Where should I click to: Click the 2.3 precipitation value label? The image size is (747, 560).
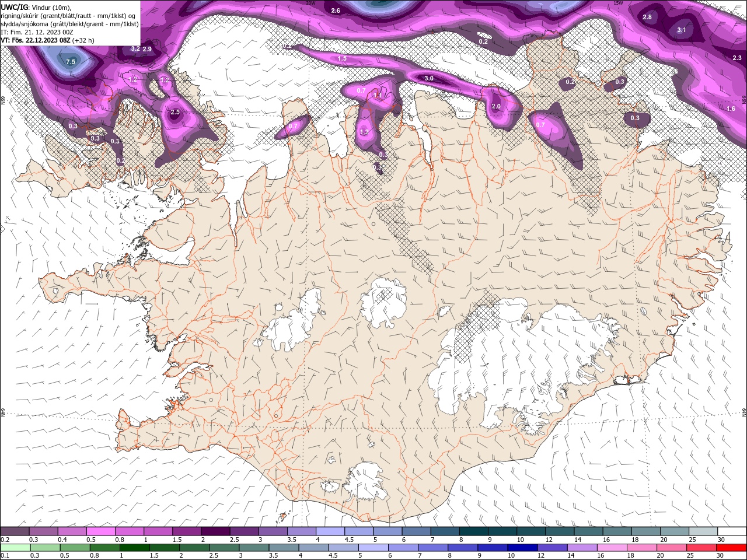[737, 58]
